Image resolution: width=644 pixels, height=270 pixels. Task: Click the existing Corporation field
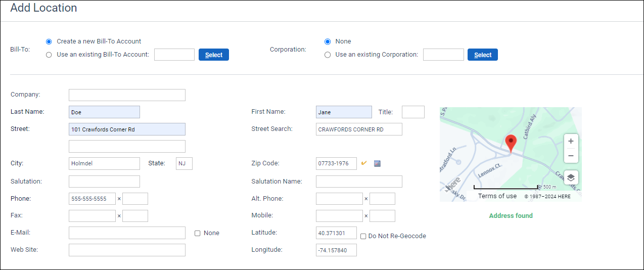(443, 55)
